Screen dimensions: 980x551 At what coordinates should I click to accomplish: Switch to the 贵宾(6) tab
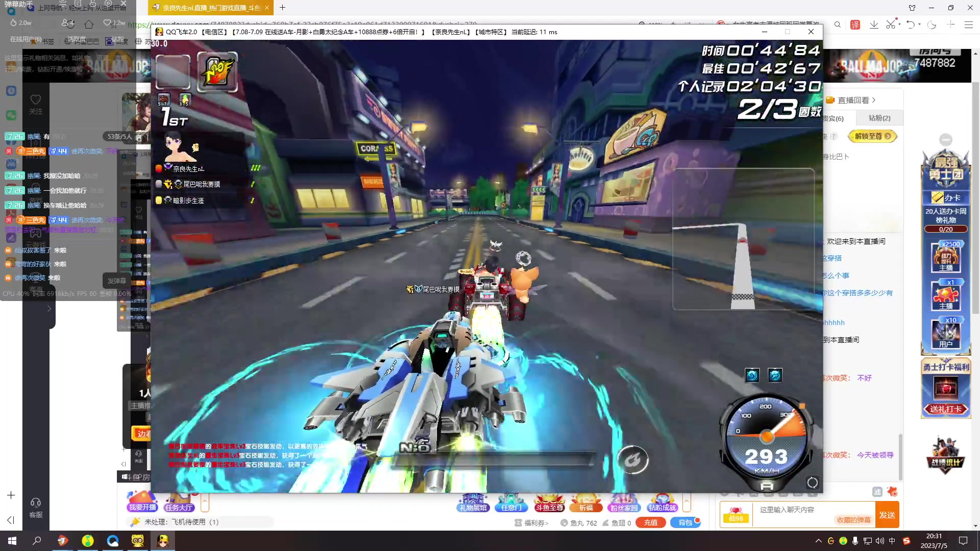point(833,118)
